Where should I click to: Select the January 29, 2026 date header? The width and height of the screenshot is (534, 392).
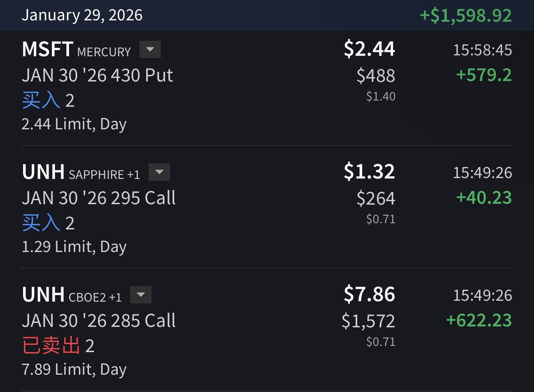point(82,16)
